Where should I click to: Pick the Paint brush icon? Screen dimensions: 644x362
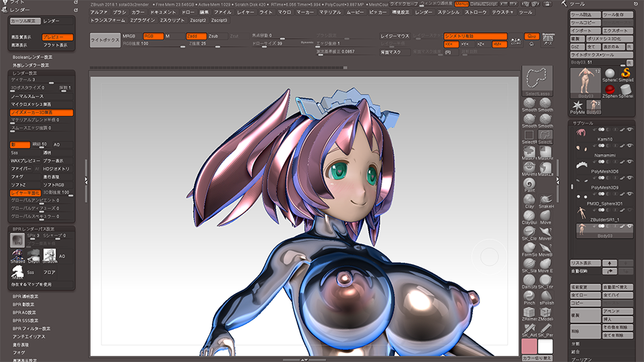tap(529, 184)
